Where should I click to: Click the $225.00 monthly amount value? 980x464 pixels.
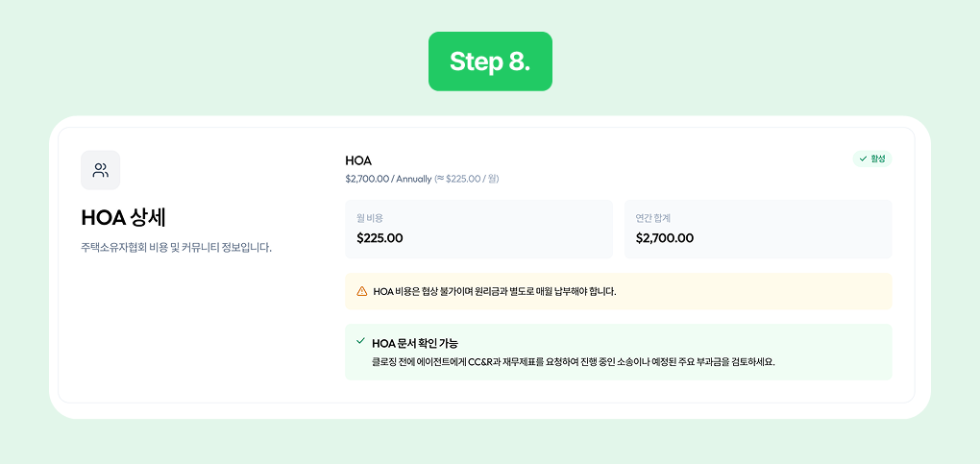[x=380, y=237]
